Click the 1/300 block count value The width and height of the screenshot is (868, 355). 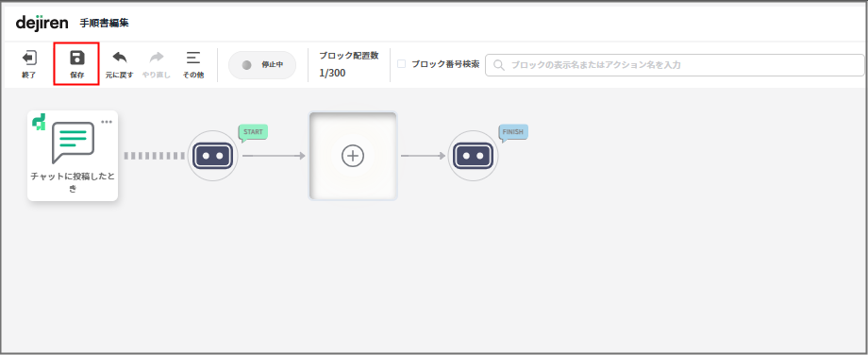pyautogui.click(x=332, y=73)
